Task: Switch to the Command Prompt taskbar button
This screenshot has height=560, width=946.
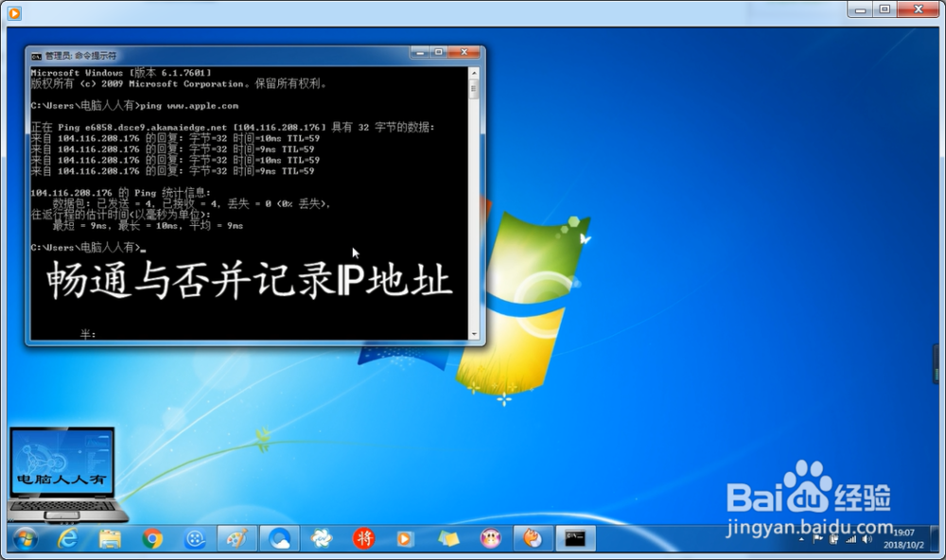Action: tap(575, 539)
